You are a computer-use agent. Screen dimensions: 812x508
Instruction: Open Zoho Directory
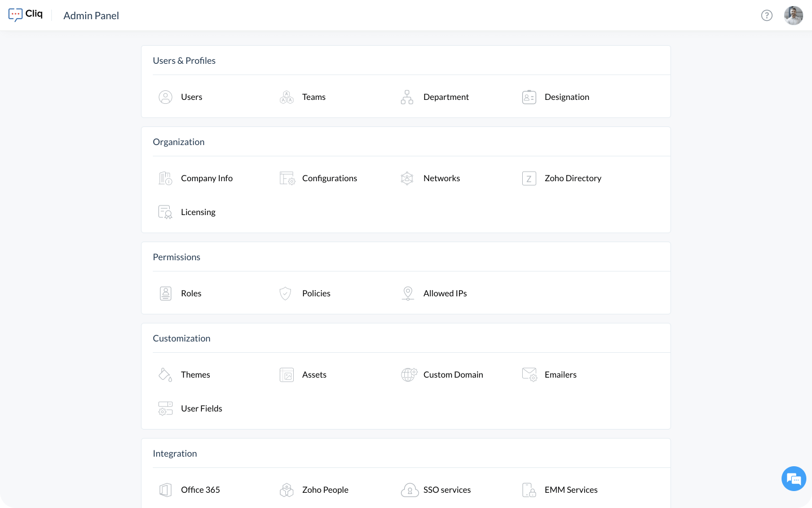click(x=572, y=178)
